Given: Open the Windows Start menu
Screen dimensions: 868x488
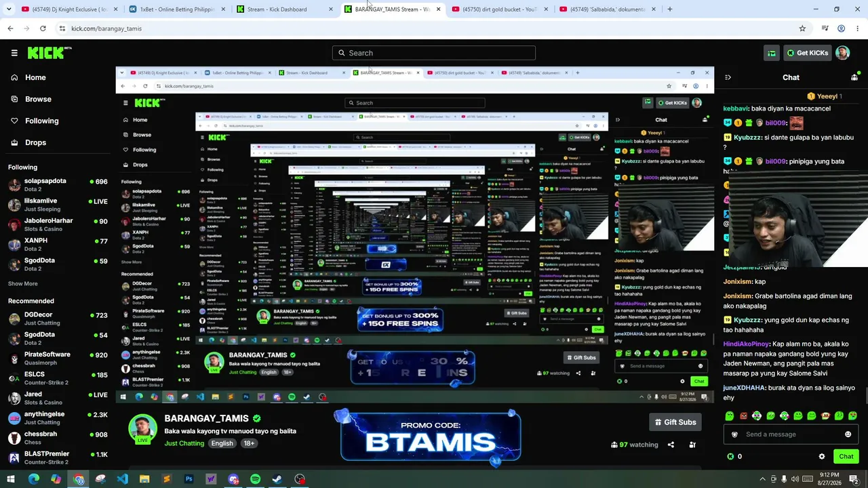Looking at the screenshot, I should (x=11, y=479).
